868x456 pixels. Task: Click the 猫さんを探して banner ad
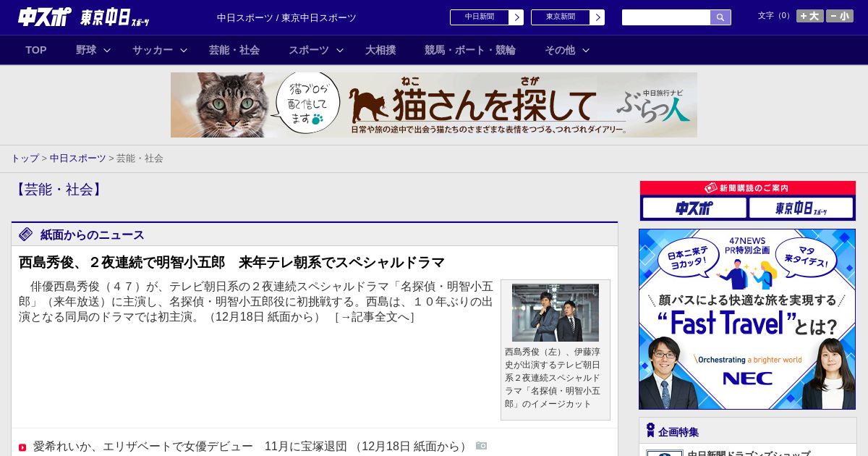pyautogui.click(x=434, y=105)
